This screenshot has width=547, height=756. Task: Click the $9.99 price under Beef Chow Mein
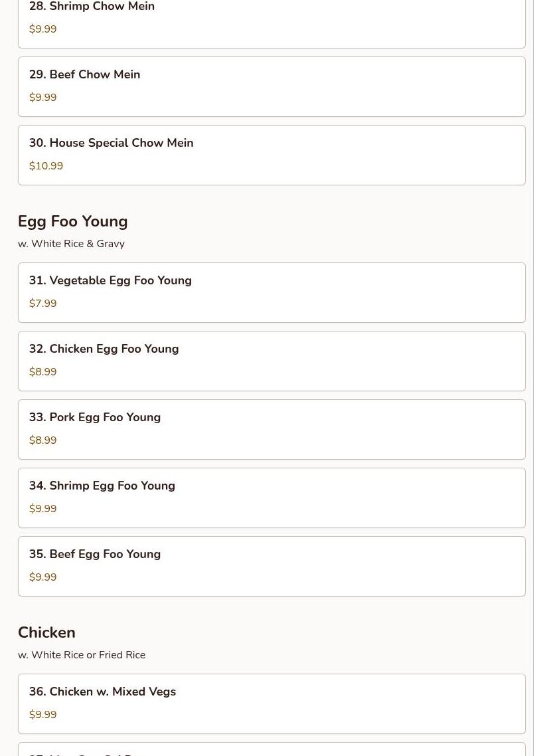pyautogui.click(x=43, y=98)
